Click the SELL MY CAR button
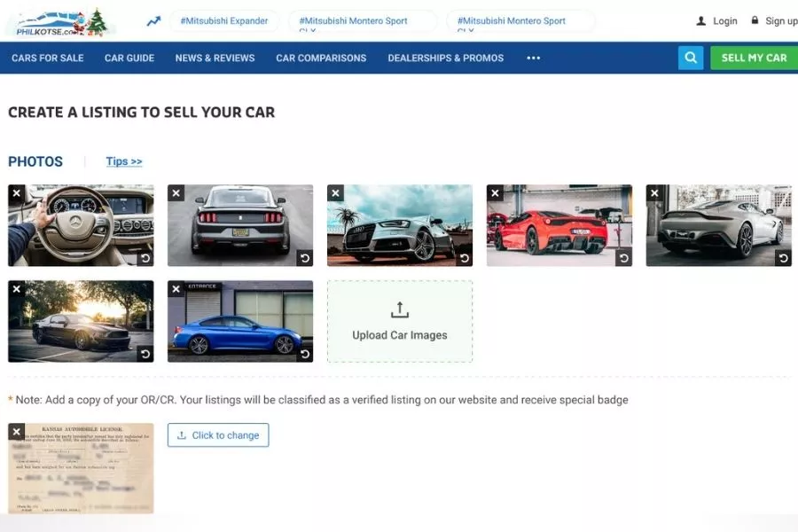This screenshot has height=532, width=798. 754,57
